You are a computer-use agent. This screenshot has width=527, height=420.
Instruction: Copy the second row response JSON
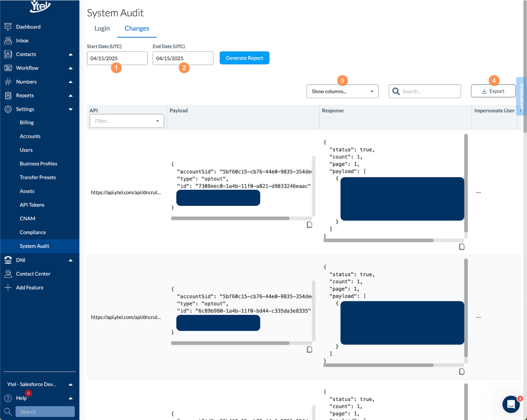tap(462, 371)
